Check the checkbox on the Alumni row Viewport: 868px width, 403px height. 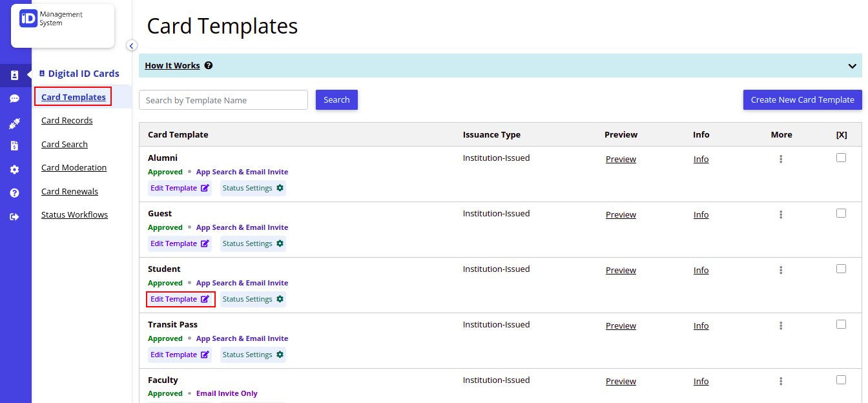[x=841, y=157]
